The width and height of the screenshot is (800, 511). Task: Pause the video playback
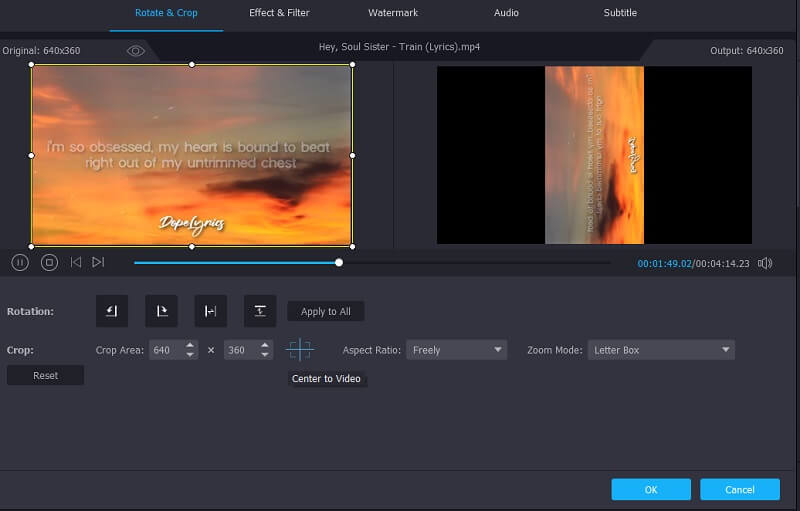(20, 262)
